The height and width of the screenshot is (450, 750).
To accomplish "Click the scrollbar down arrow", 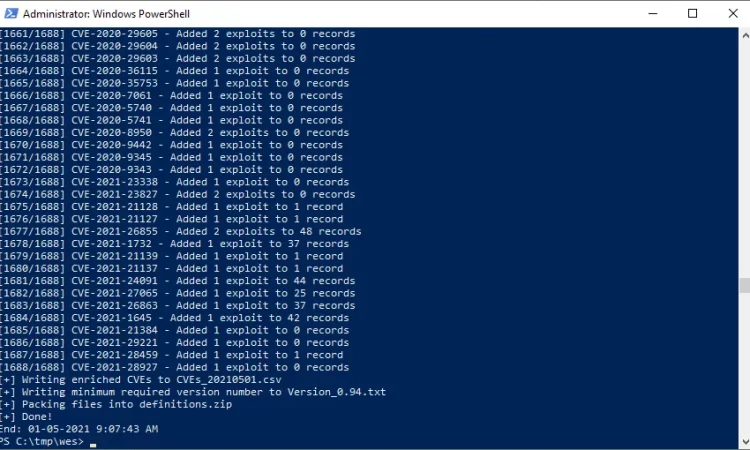I will tap(745, 442).
